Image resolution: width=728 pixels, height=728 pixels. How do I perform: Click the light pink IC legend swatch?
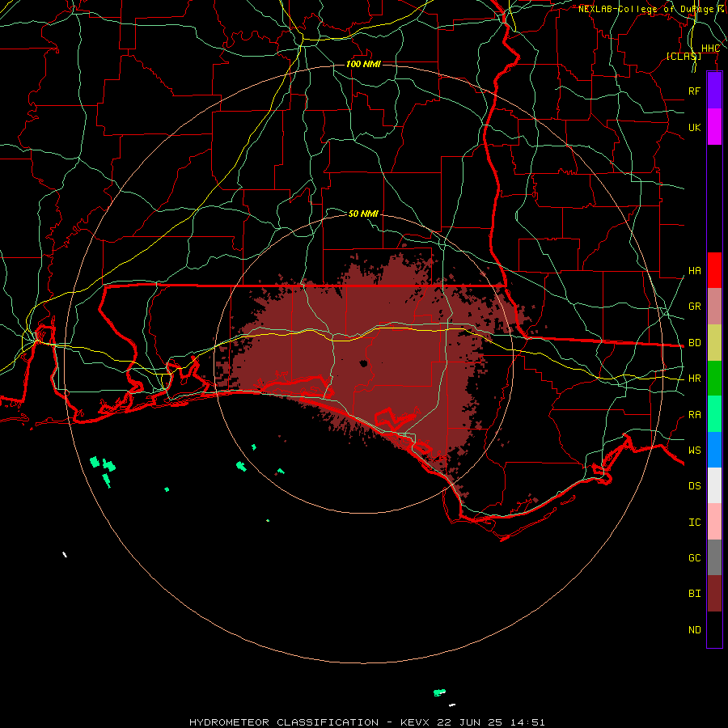(714, 522)
